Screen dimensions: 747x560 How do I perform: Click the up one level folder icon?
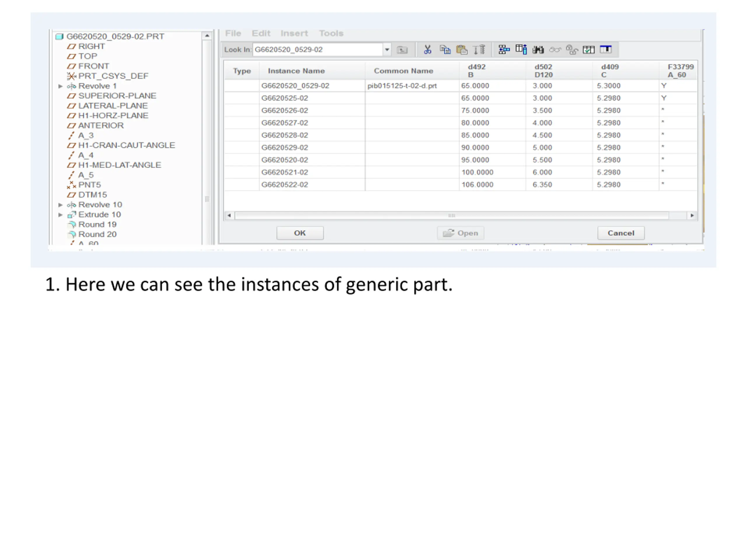click(x=402, y=50)
